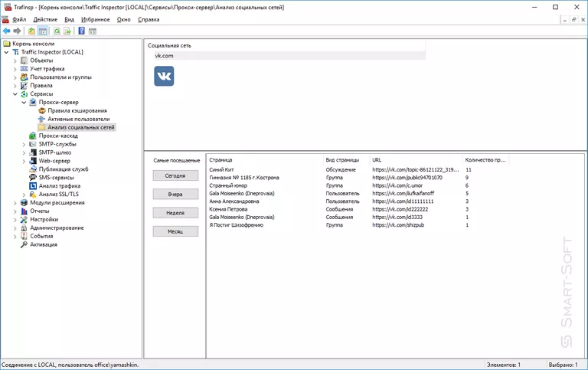Expand the Администрирование node
The height and width of the screenshot is (370, 588).
[15, 228]
